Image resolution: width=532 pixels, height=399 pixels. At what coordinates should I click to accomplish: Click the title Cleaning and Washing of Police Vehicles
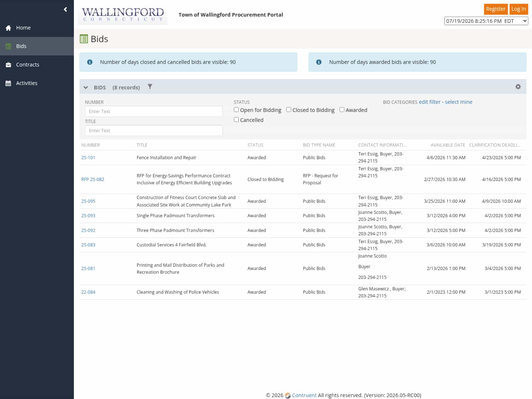pos(178,292)
